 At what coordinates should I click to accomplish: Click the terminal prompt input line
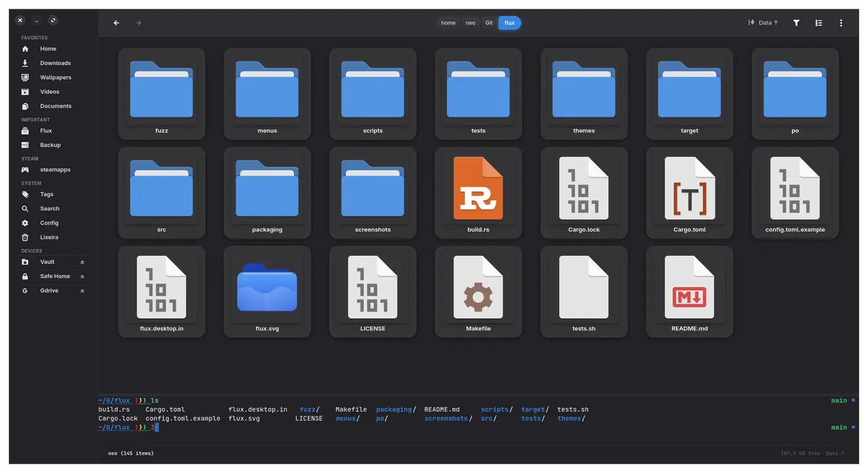coord(478,428)
